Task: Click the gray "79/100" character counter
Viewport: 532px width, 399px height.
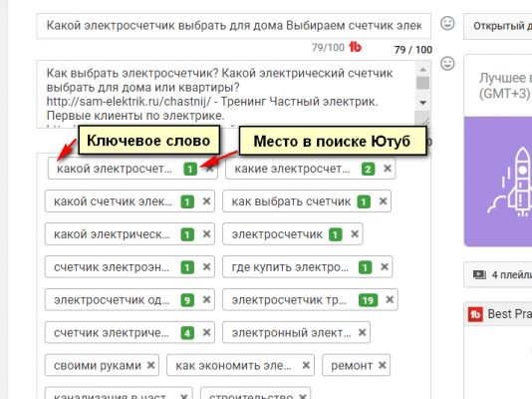Action: click(328, 47)
